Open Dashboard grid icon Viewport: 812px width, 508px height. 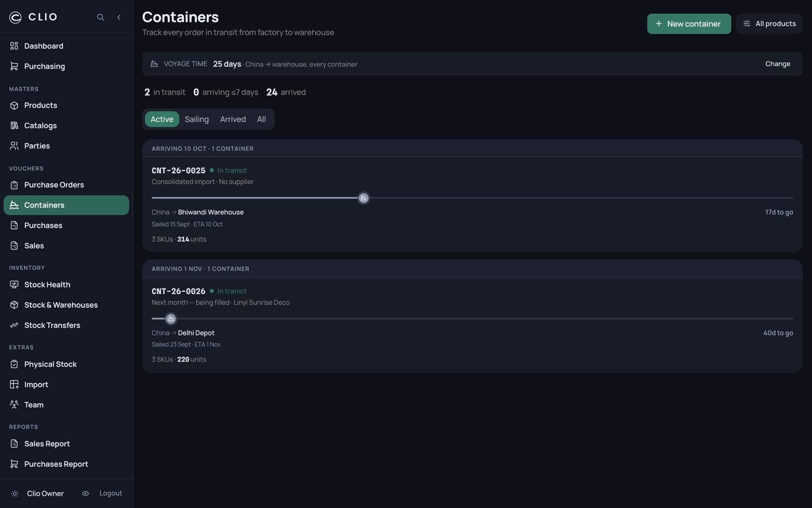[x=14, y=46]
